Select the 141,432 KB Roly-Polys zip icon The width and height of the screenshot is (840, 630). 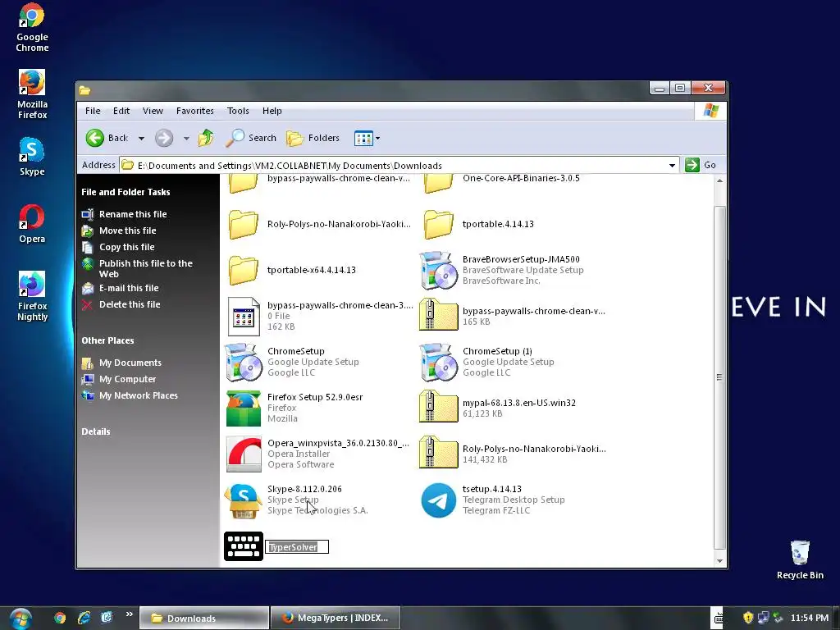pyautogui.click(x=438, y=453)
